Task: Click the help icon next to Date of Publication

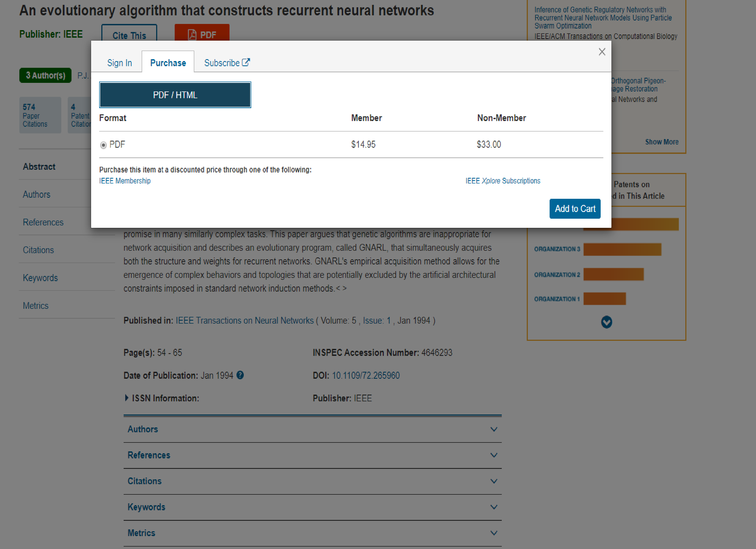Action: pyautogui.click(x=240, y=375)
